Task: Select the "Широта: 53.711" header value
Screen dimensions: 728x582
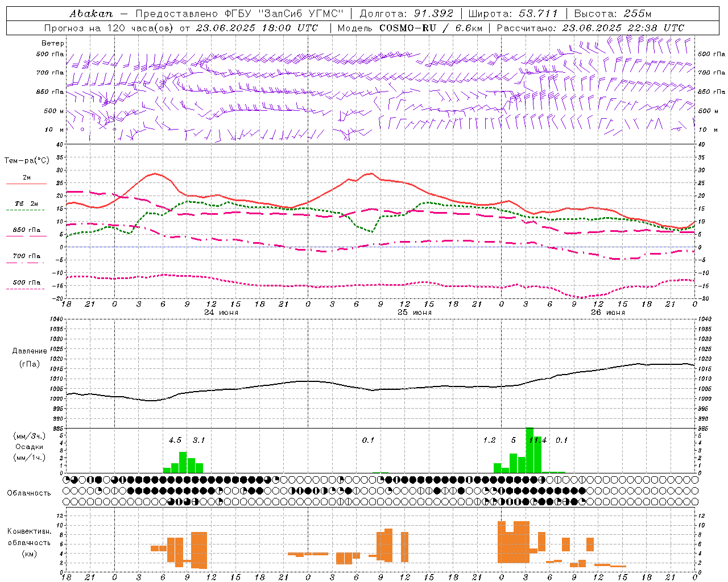Action: (513, 14)
